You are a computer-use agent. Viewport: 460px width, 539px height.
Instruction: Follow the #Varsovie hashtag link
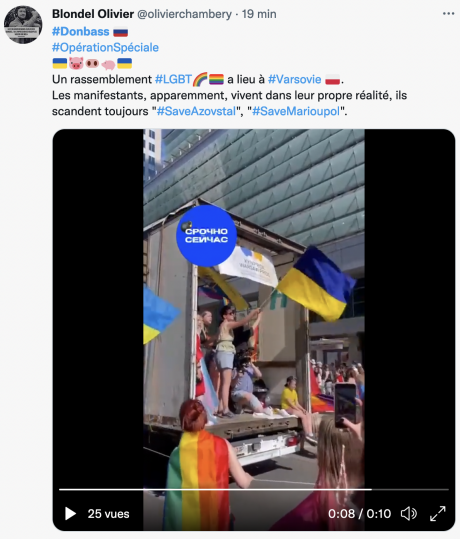295,79
